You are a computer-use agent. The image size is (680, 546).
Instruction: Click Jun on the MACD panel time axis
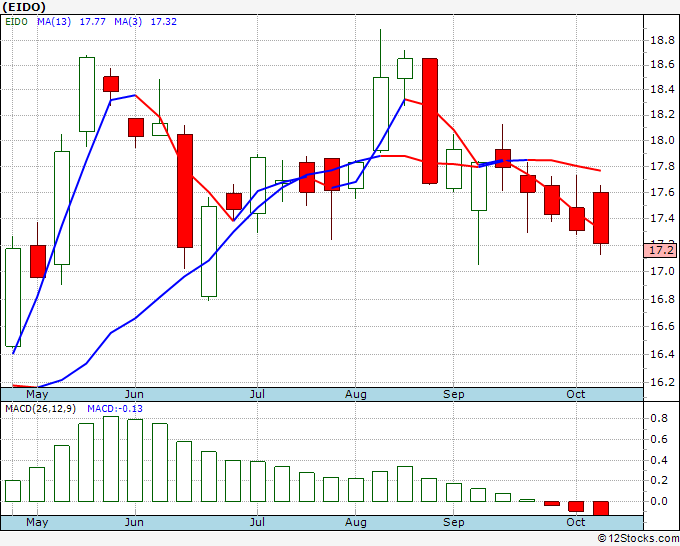[x=134, y=522]
